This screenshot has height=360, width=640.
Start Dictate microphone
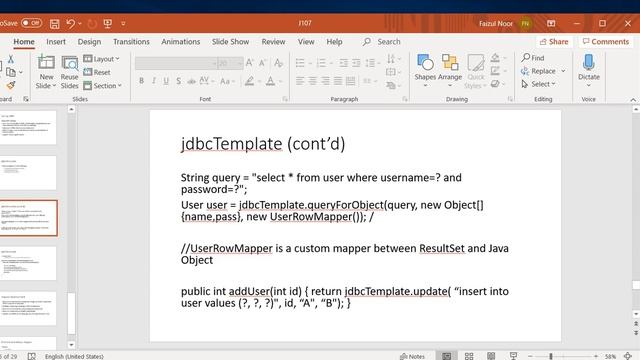(x=589, y=70)
